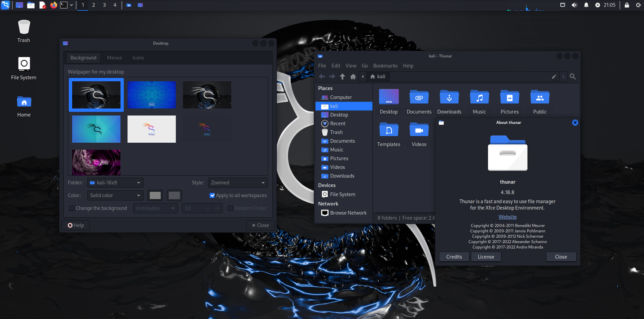Switch to the Icons tab
The width and height of the screenshot is (644, 319).
click(x=138, y=58)
